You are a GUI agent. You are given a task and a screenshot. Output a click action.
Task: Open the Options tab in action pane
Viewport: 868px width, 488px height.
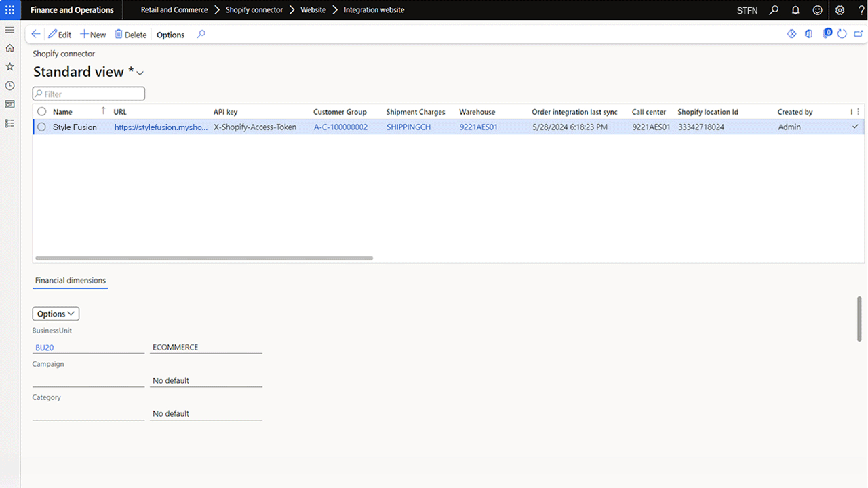(x=170, y=35)
